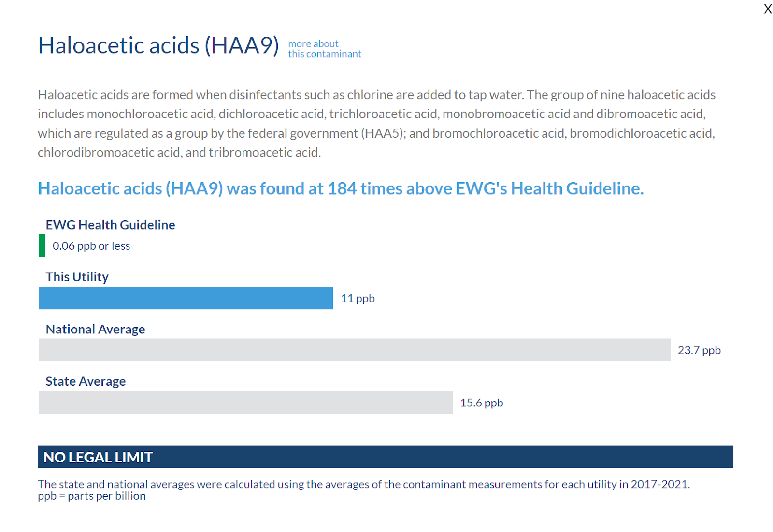The width and height of the screenshot is (773, 532).
Task: Click the NO LEGAL LIMIT banner
Action: coord(385,457)
